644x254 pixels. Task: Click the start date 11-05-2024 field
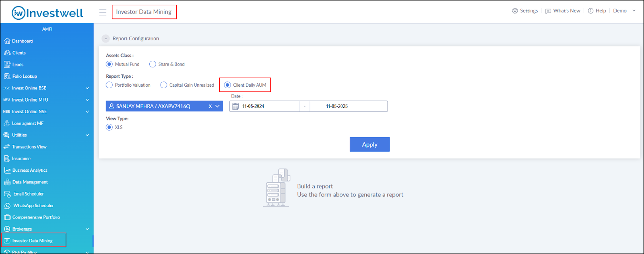point(264,106)
